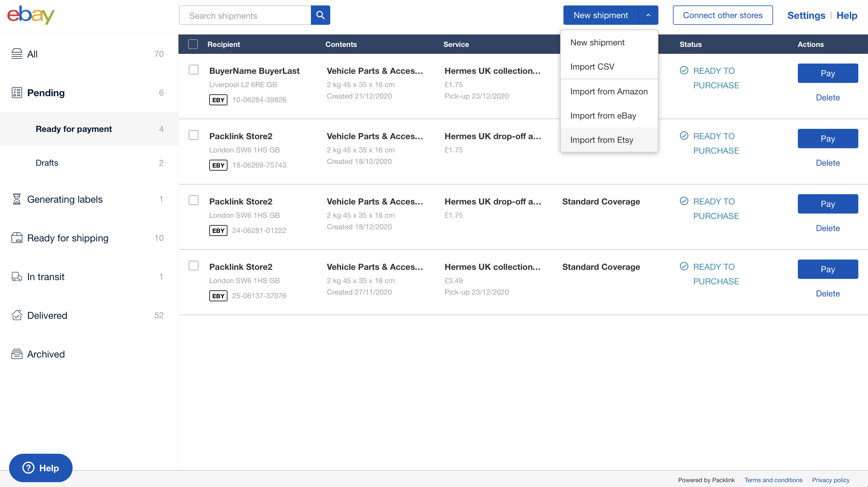Delete the BuyerName BuyerLast shipment

(x=828, y=98)
